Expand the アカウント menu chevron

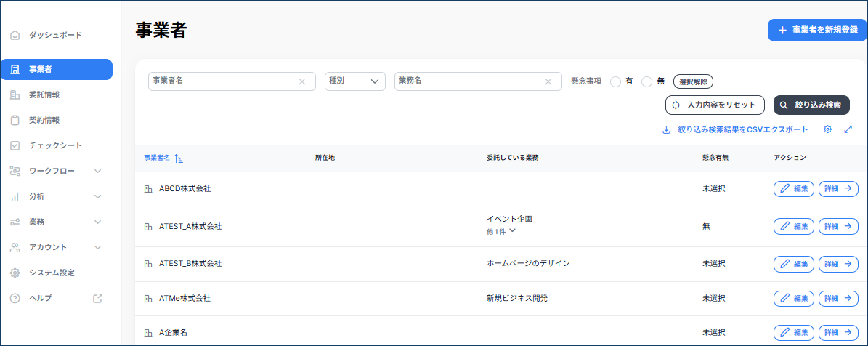[x=98, y=247]
